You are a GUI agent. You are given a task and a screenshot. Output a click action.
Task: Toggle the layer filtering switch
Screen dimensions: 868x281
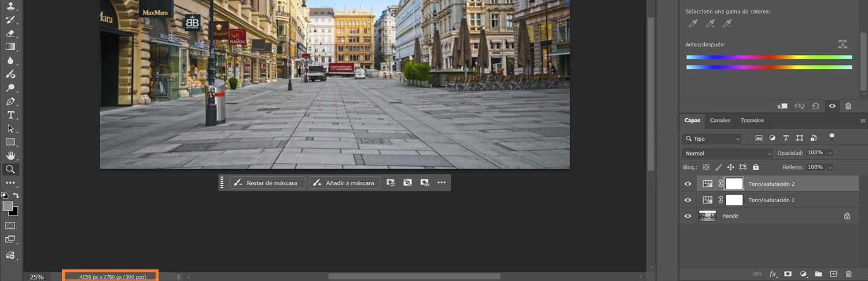tap(832, 137)
